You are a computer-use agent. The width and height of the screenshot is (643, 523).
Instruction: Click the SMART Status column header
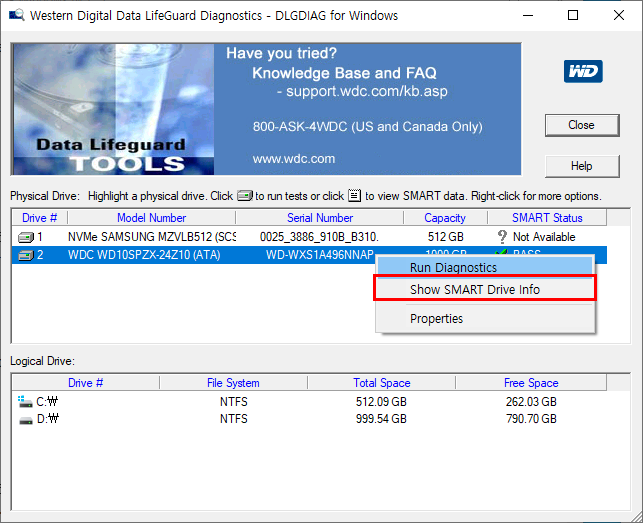[x=547, y=218]
